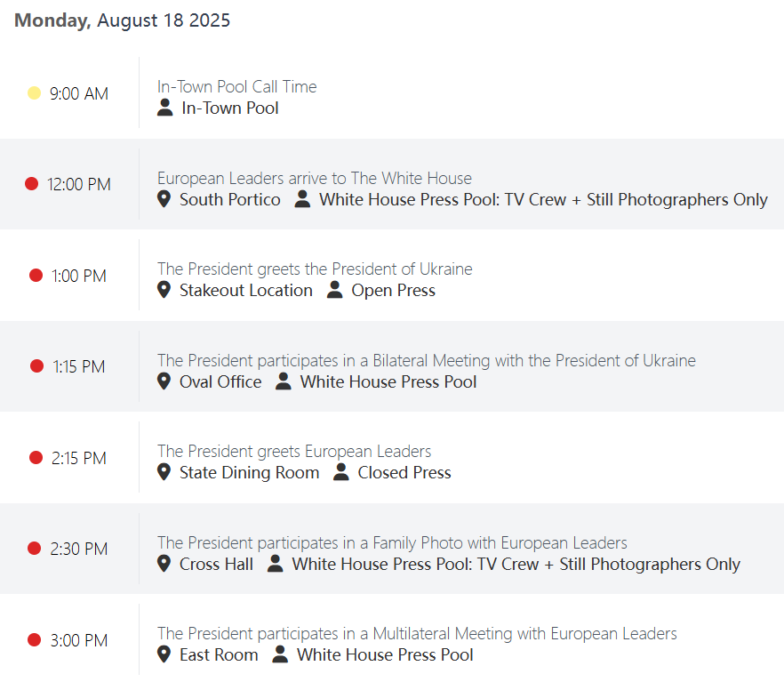Open the Multilateral Meeting with European Leaders
This screenshot has width=784, height=682.
pyautogui.click(x=417, y=633)
